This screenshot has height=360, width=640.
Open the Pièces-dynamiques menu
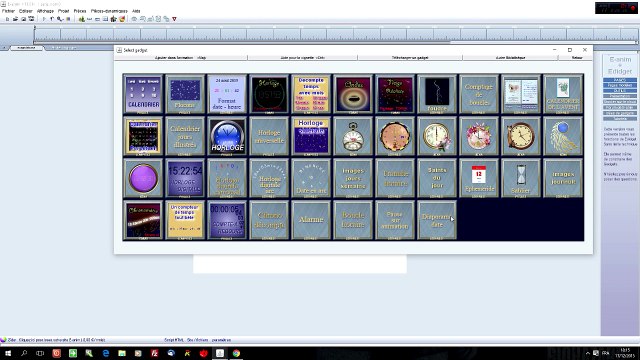pyautogui.click(x=109, y=11)
